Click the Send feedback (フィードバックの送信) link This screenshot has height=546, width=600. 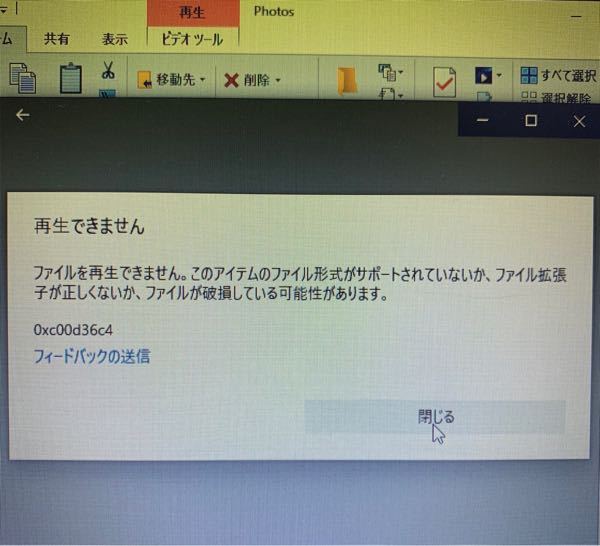pos(92,355)
